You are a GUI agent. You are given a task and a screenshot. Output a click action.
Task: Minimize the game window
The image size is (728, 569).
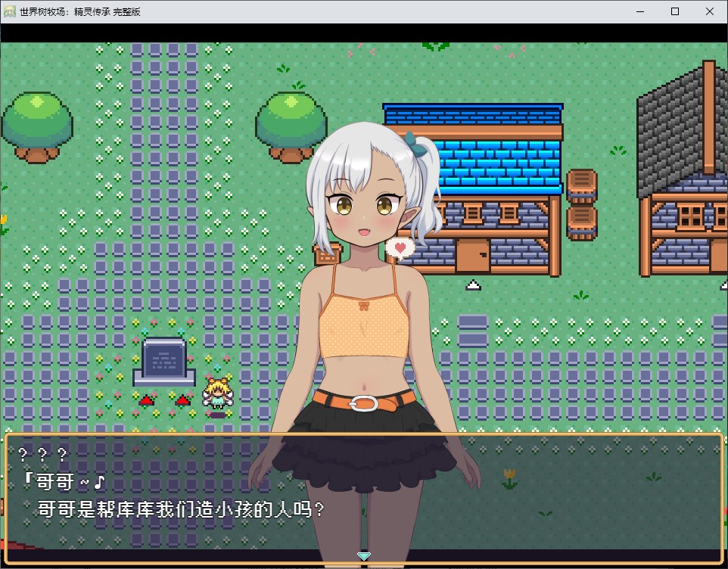640,11
